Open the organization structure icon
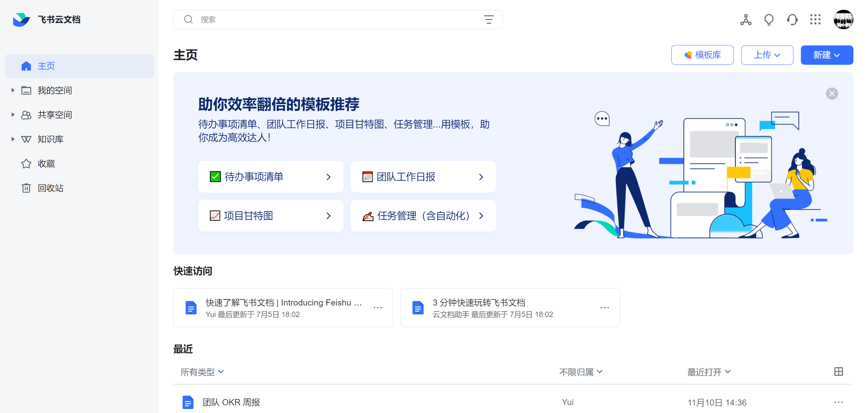This screenshot has width=868, height=413. click(x=746, y=20)
